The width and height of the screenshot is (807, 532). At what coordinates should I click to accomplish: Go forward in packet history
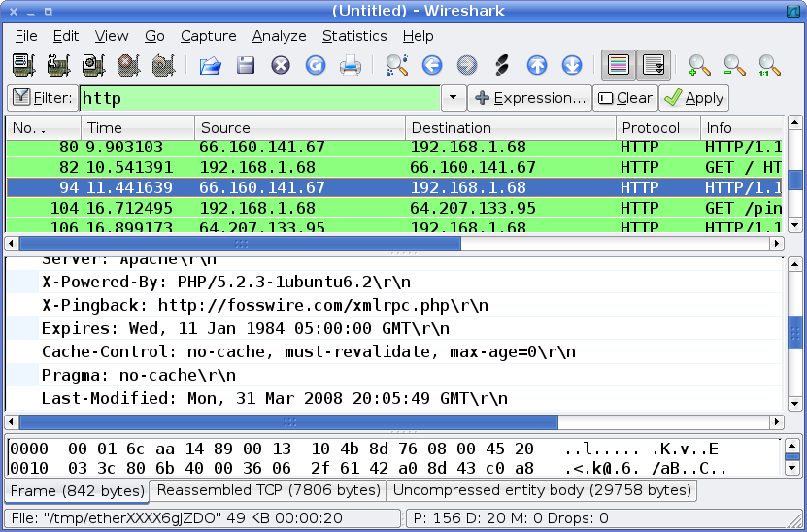(467, 65)
